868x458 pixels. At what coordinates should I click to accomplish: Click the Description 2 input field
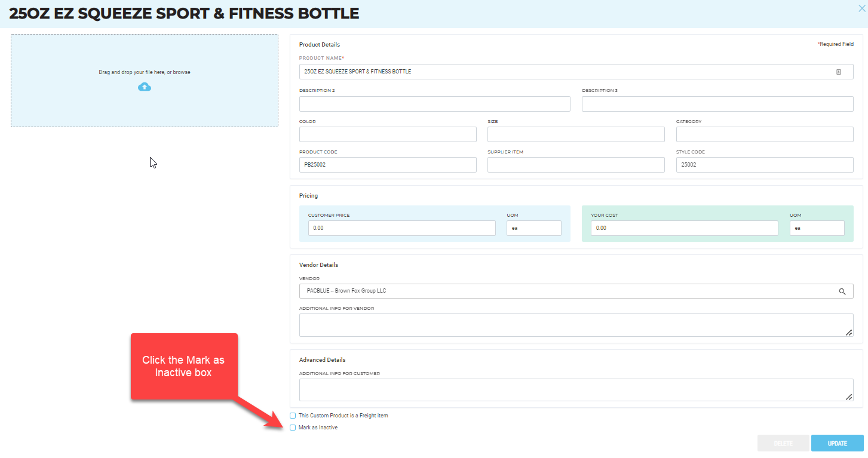(x=434, y=103)
